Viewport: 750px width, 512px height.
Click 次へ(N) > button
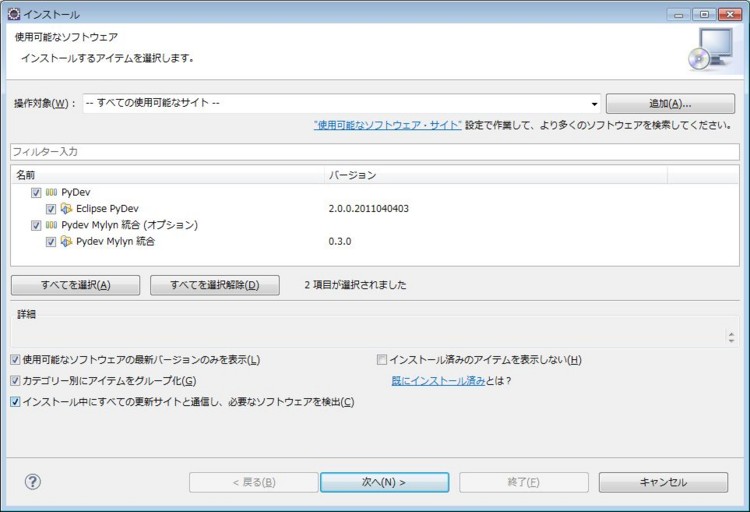[x=385, y=482]
